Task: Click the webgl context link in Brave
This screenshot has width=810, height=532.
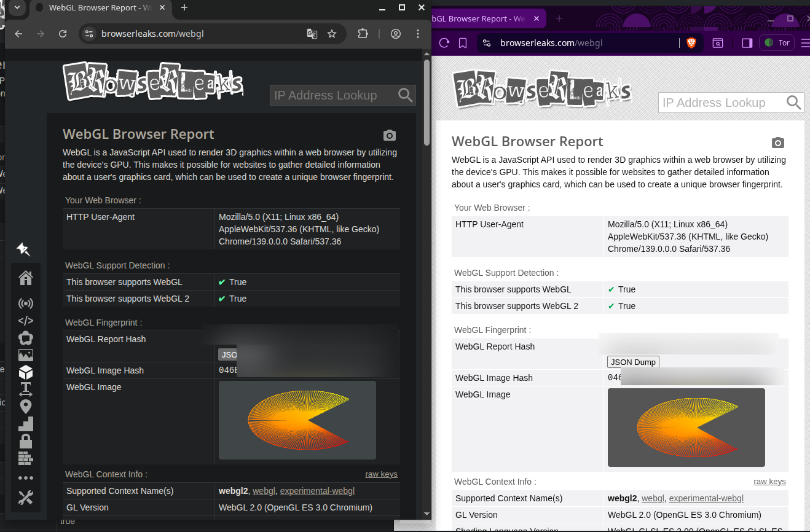Action: (653, 498)
